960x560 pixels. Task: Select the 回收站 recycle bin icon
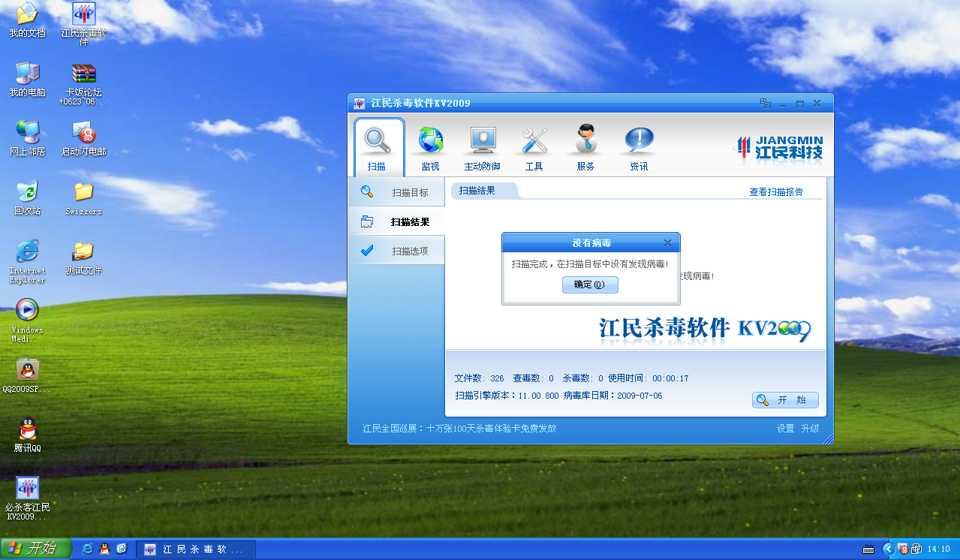pos(27,197)
